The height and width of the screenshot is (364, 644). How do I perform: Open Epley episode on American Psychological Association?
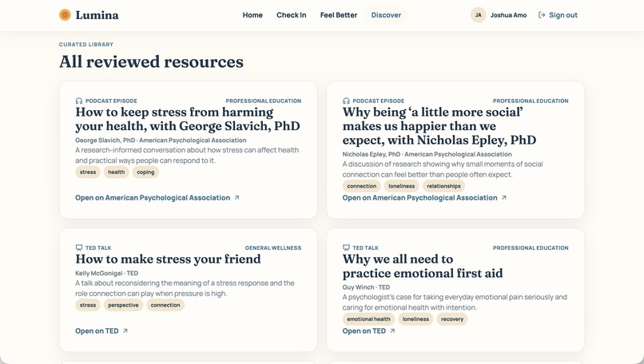click(x=425, y=198)
